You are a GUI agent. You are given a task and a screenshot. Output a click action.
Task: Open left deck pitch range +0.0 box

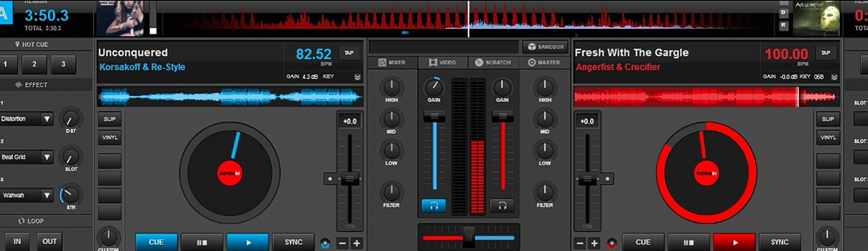[x=350, y=121]
